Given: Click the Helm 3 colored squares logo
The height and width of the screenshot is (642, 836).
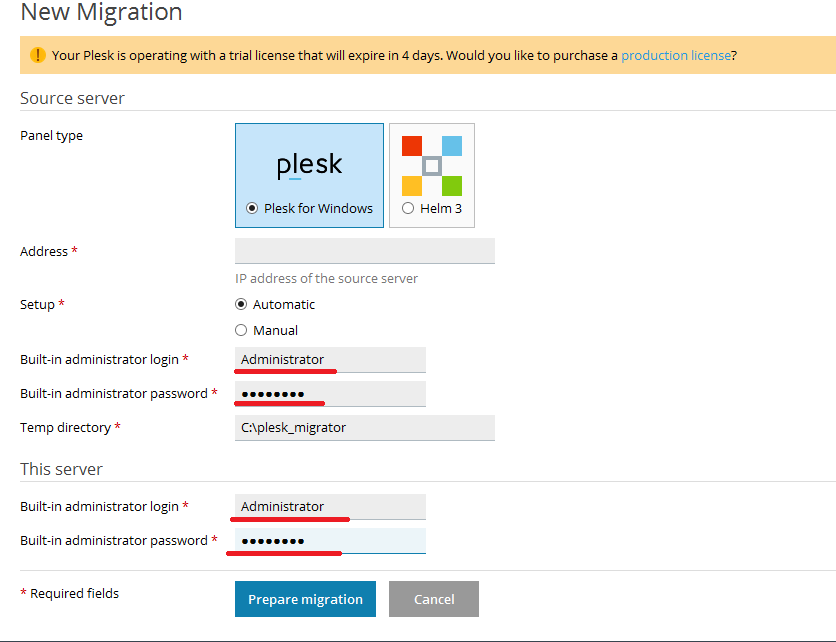Looking at the screenshot, I should [x=432, y=166].
